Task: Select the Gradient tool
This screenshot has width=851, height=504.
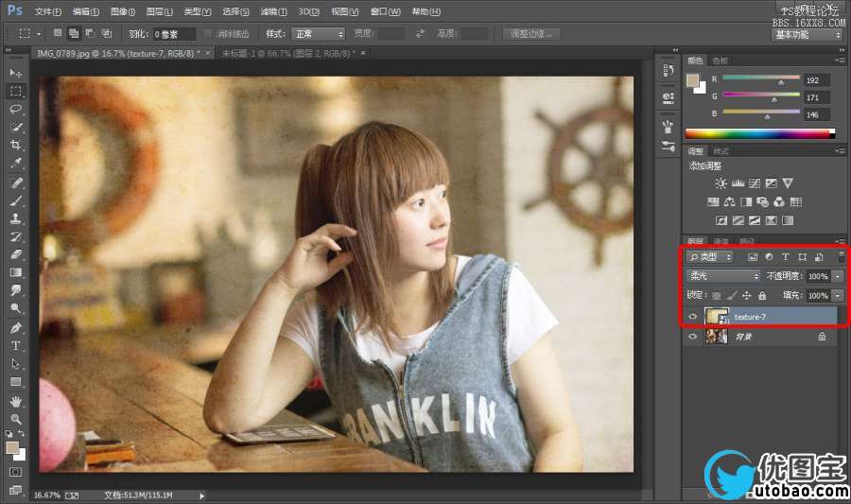Action: pos(16,272)
